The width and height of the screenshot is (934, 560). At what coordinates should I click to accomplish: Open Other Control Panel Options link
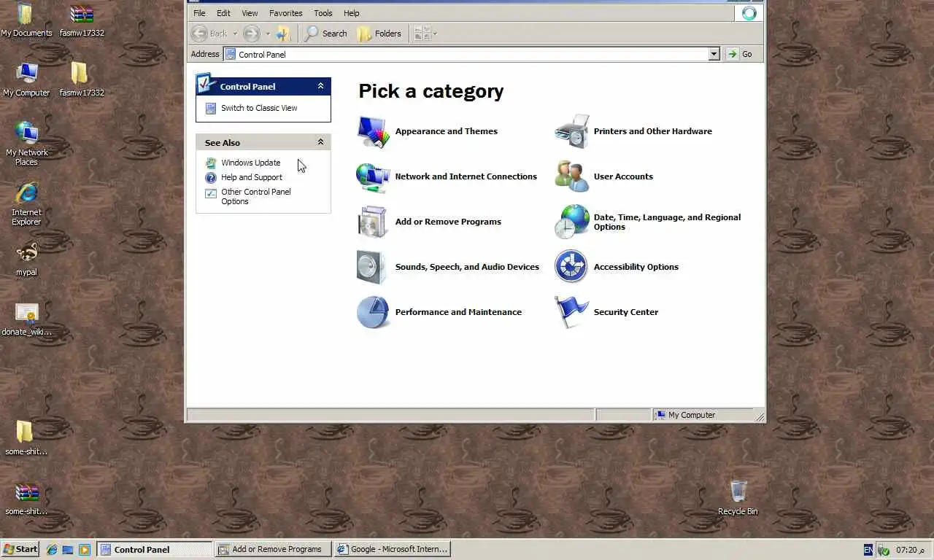(x=255, y=197)
